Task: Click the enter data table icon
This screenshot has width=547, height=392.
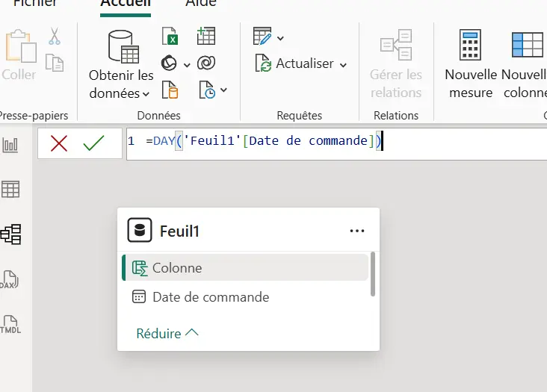Action: tap(205, 36)
